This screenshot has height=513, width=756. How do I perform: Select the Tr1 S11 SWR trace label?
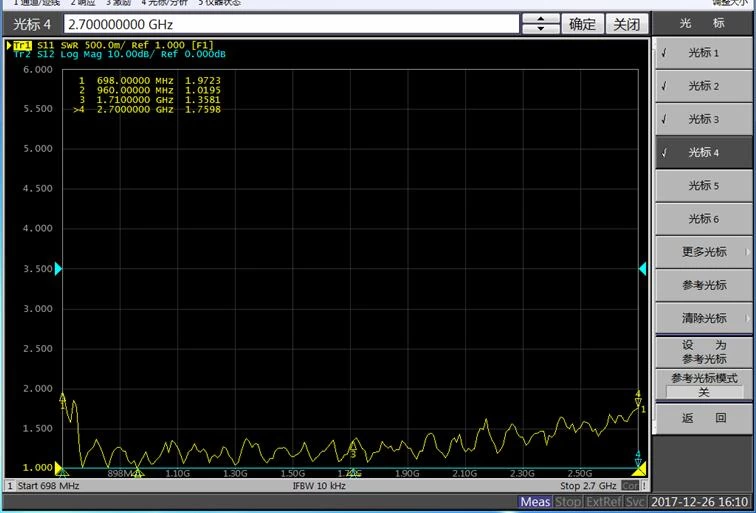pyautogui.click(x=113, y=45)
